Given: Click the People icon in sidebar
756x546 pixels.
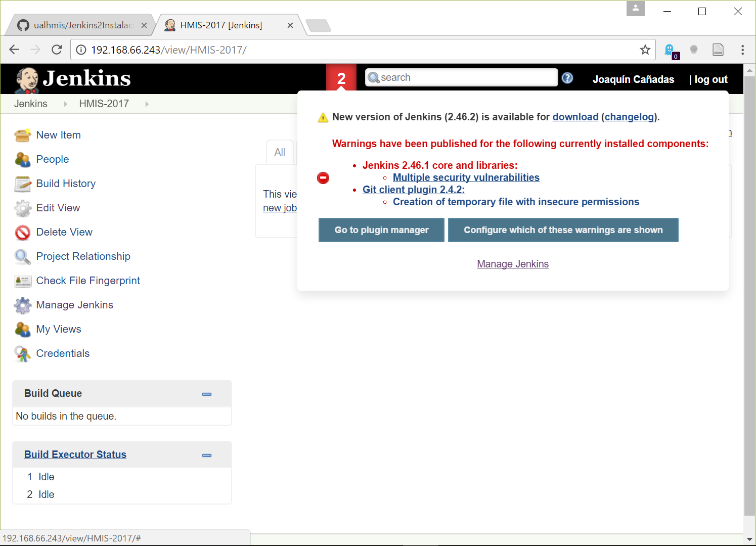Looking at the screenshot, I should tap(23, 160).
